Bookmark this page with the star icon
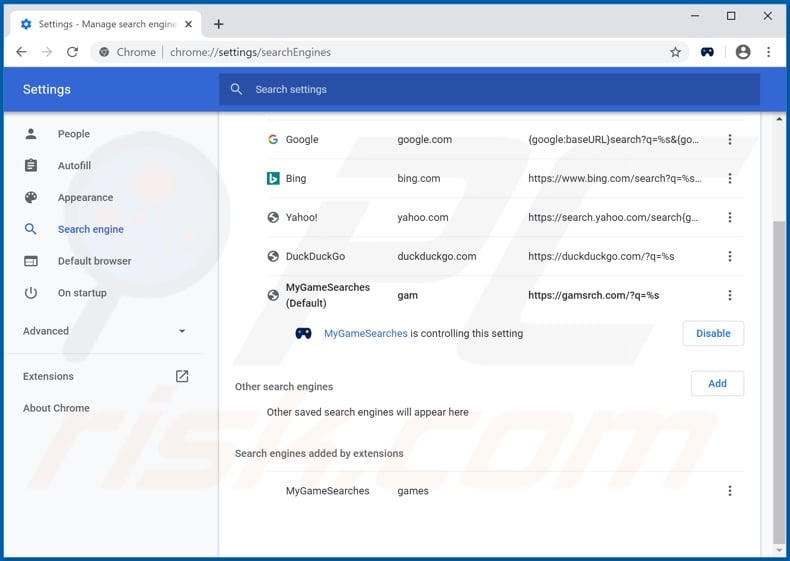 [675, 52]
